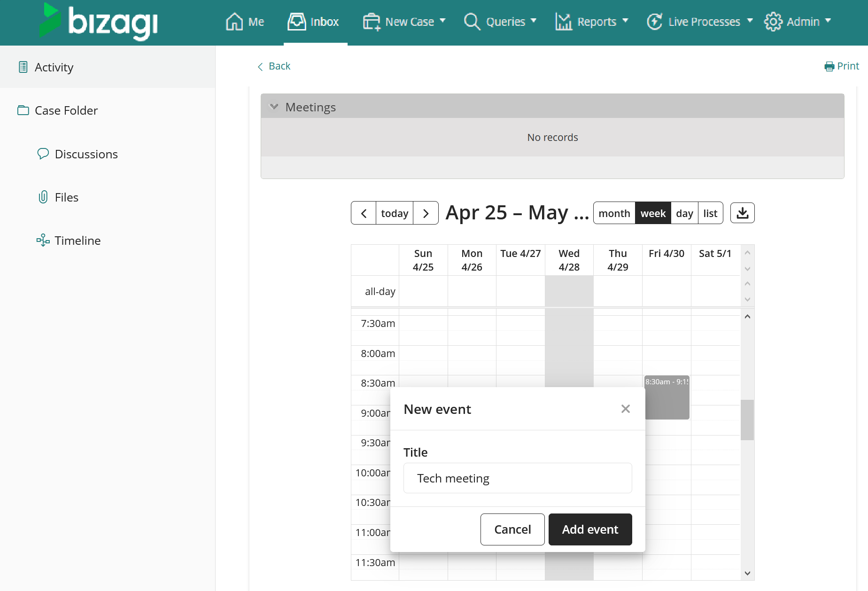Click the Add event button
868x591 pixels.
590,529
